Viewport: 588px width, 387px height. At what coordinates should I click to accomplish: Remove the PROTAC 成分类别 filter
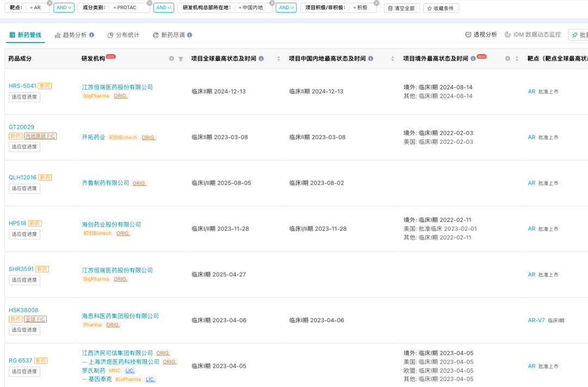pyautogui.click(x=149, y=3)
